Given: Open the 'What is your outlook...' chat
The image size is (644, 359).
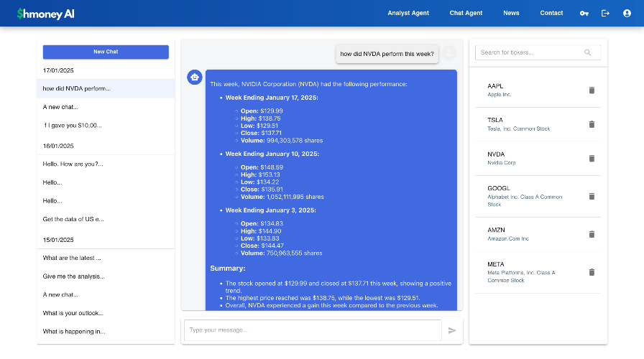Looking at the screenshot, I should point(106,313).
